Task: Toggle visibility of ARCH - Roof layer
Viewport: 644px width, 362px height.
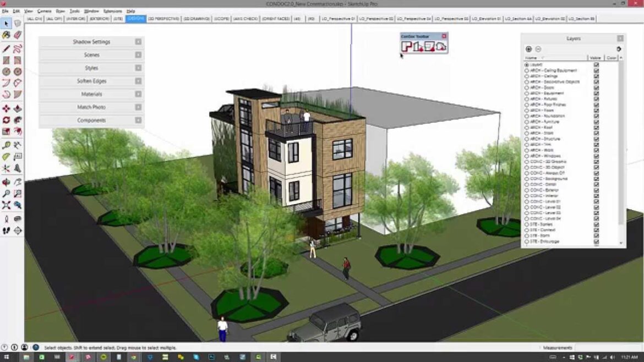Action: (x=596, y=127)
